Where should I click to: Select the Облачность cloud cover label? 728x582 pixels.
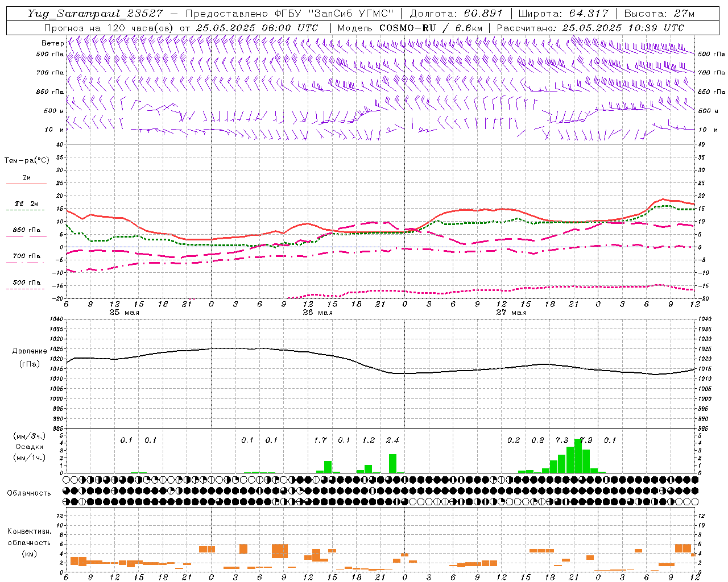click(x=29, y=493)
